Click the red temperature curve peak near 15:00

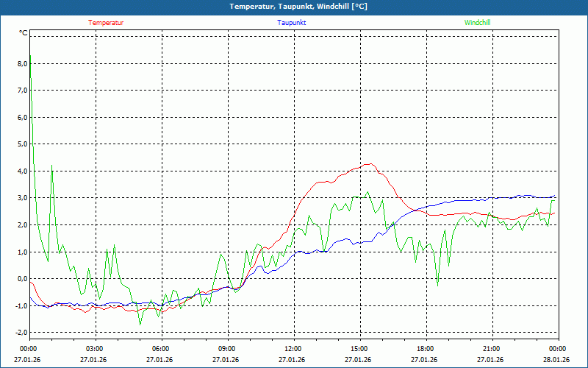(x=371, y=164)
